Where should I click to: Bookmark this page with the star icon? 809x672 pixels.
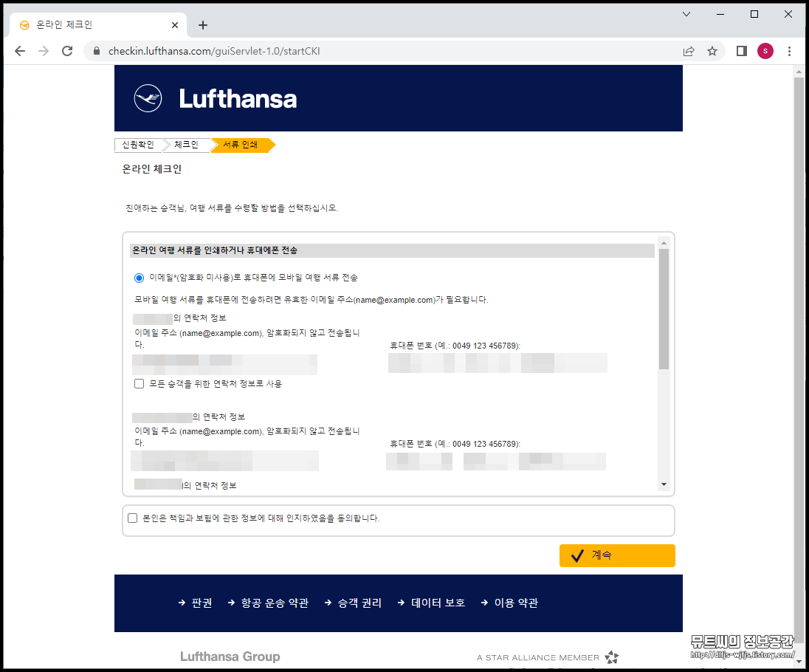click(x=712, y=51)
